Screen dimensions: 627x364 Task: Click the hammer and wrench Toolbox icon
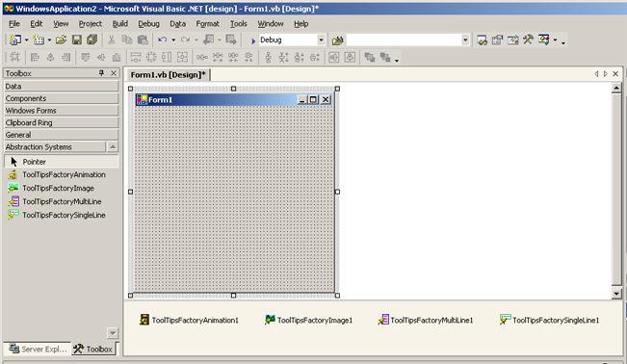tap(528, 40)
